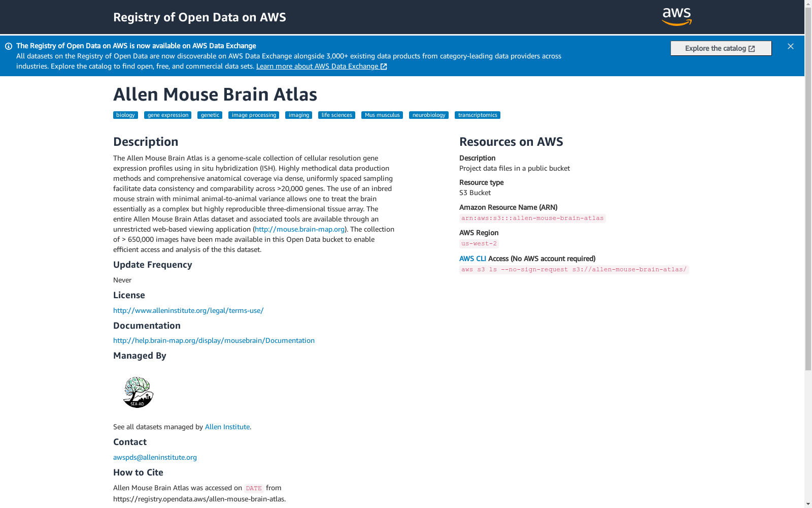
Task: Select the genetic tag
Action: click(x=210, y=115)
